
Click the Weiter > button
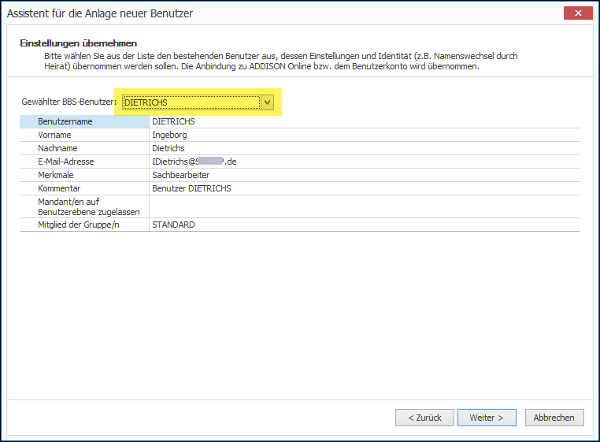[x=486, y=418]
